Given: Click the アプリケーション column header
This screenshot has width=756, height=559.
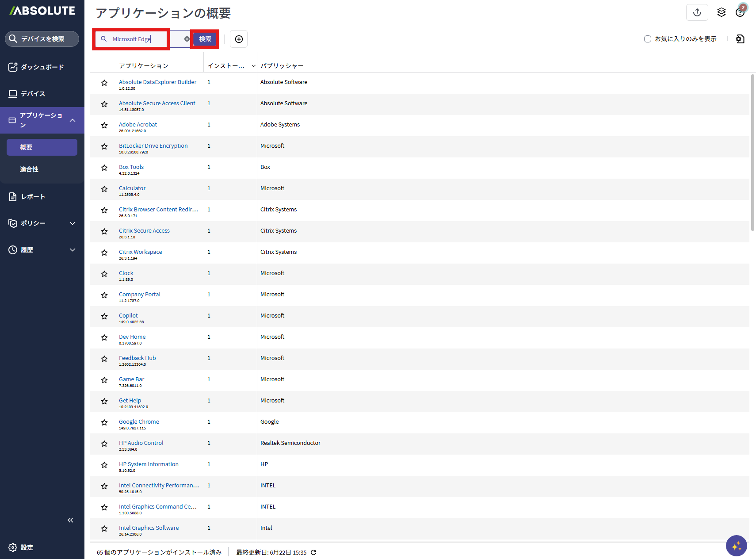Looking at the screenshot, I should (144, 66).
